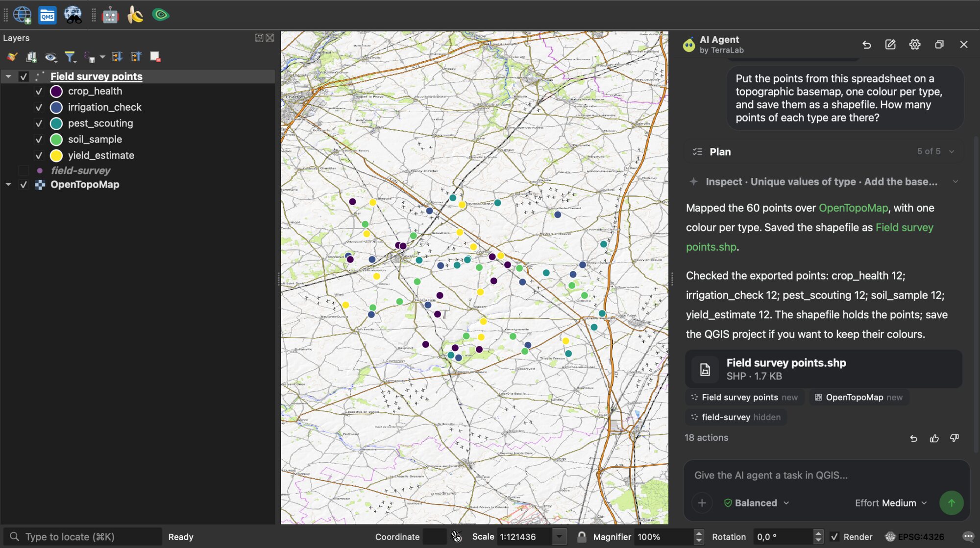Uncheck the soil_sample category

(x=39, y=140)
